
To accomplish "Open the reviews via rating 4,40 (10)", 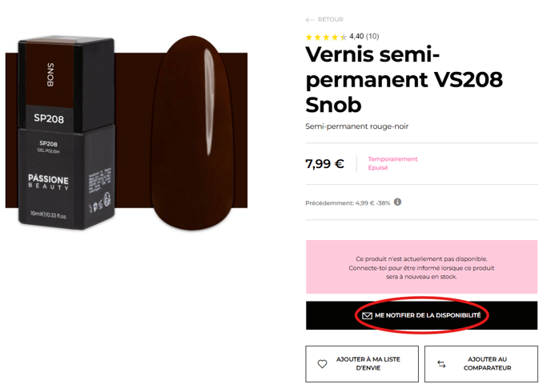I will [364, 36].
